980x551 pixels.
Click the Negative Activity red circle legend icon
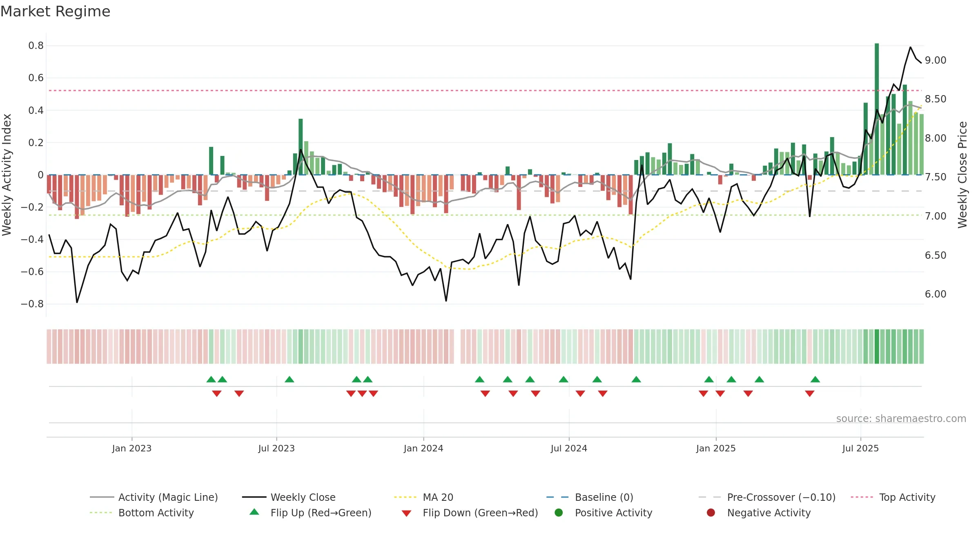711,512
